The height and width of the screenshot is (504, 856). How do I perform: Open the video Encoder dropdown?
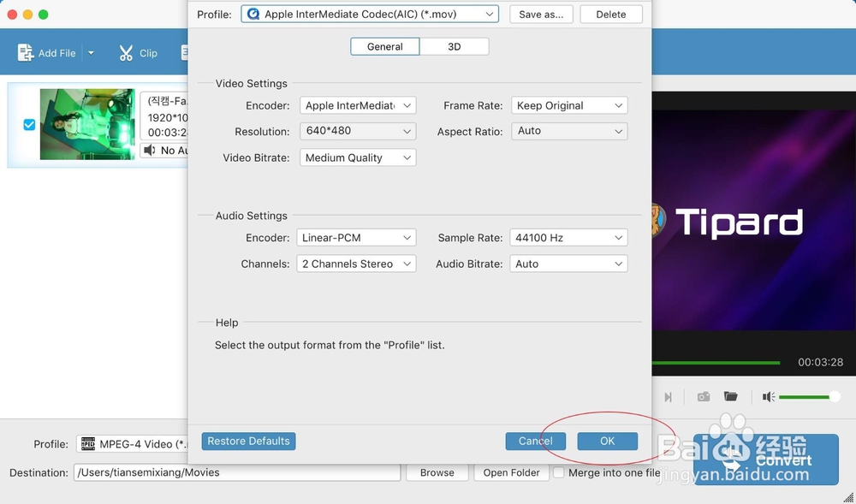358,105
